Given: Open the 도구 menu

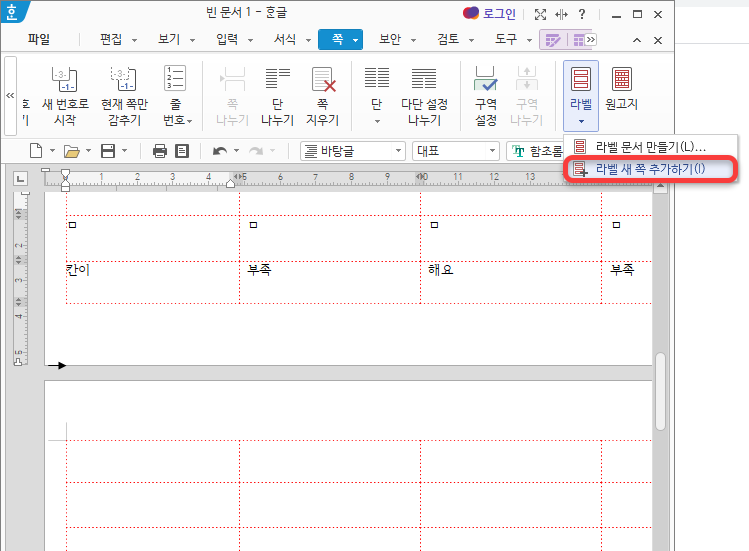Looking at the screenshot, I should (506, 39).
